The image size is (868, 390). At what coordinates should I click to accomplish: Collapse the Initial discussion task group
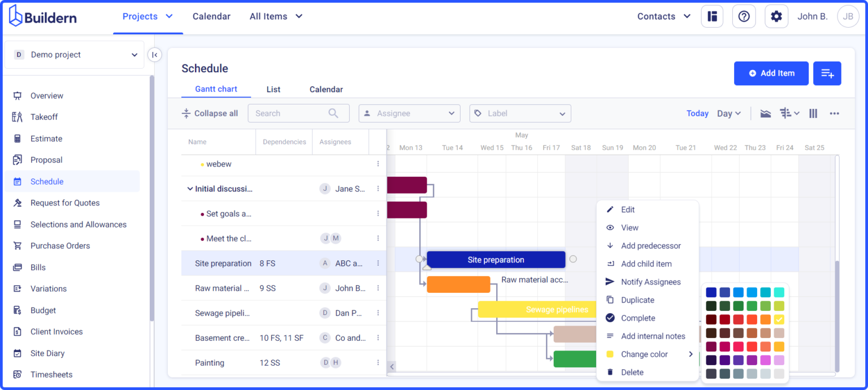(190, 189)
